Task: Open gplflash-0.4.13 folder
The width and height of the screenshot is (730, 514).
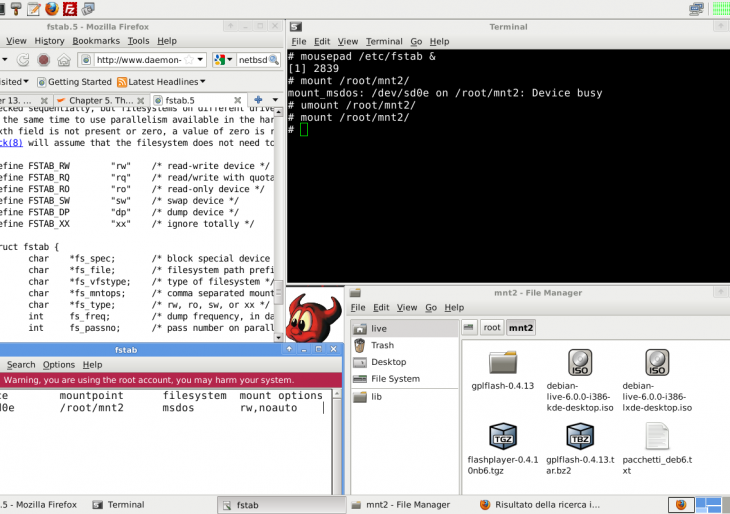Action: (x=502, y=364)
